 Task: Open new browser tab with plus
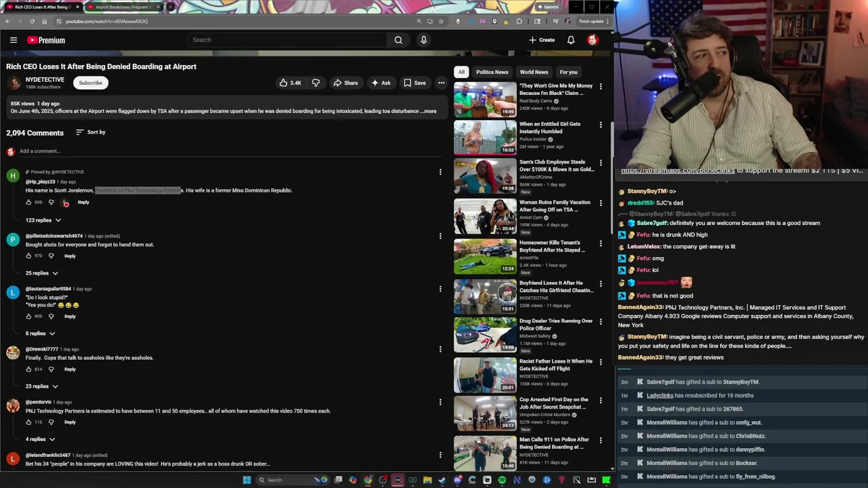pyautogui.click(x=170, y=7)
